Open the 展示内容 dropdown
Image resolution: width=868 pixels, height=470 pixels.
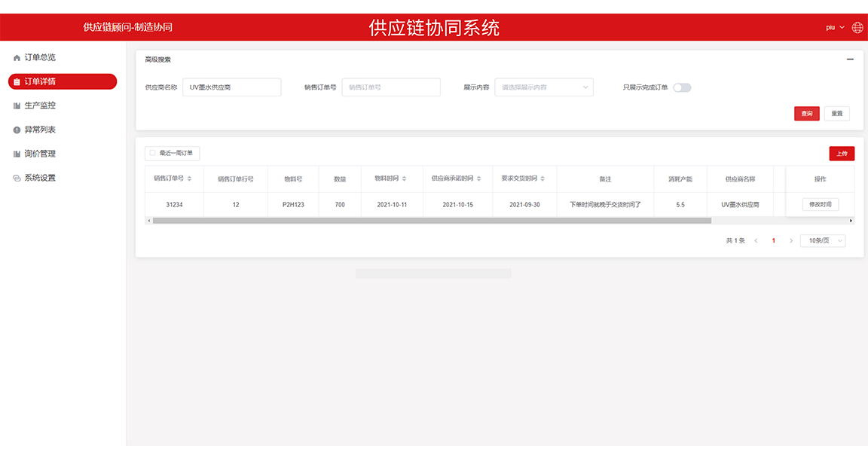tap(543, 87)
